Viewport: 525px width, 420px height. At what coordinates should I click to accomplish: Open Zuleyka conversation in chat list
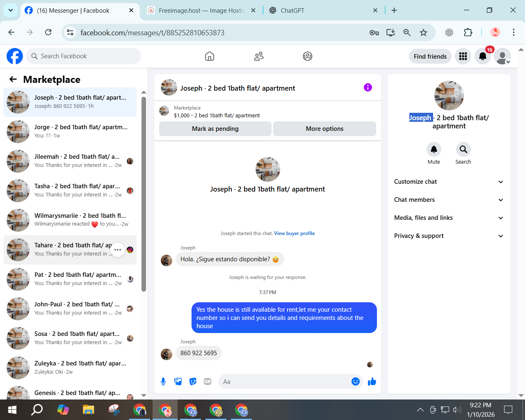point(70,367)
